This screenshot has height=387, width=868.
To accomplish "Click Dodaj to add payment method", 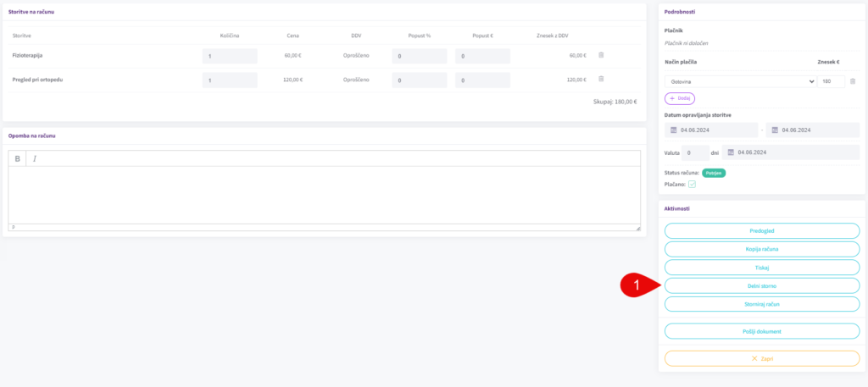I will (680, 98).
